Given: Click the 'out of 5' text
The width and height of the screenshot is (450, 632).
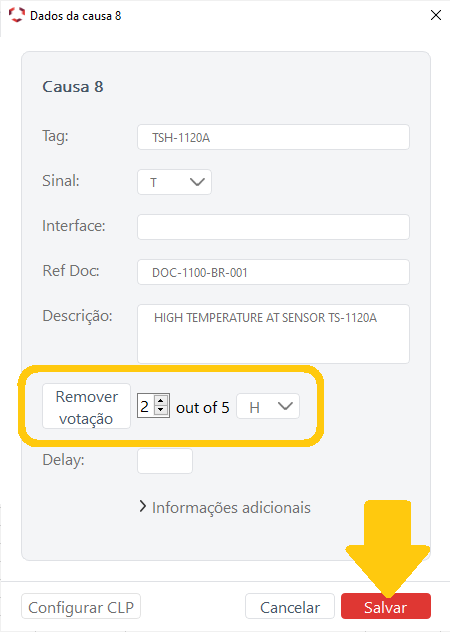Looking at the screenshot, I should (x=203, y=407).
